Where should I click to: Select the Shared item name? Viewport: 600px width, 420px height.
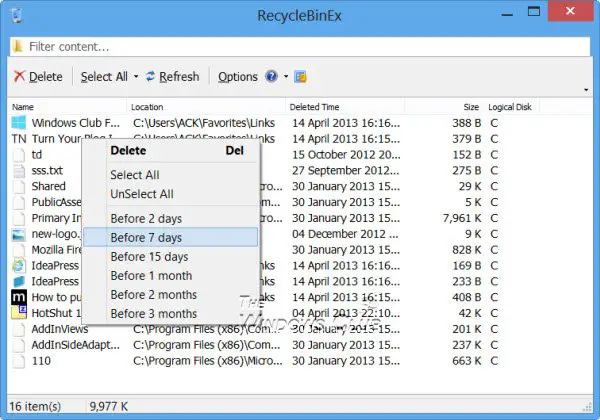(x=49, y=186)
